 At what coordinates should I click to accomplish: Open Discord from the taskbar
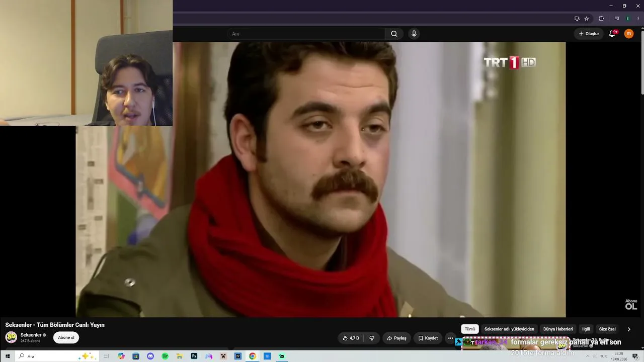(x=150, y=356)
